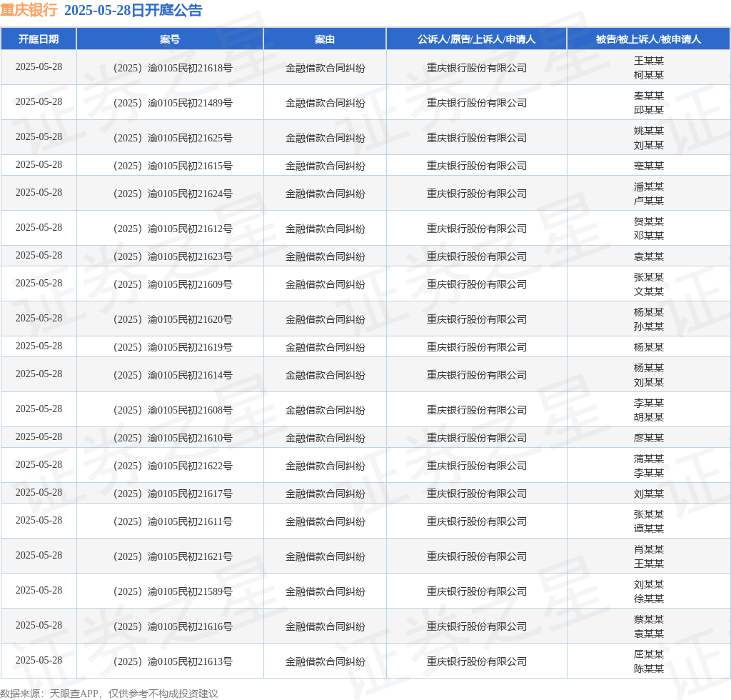Click case number 渝0105民初21610号

click(173, 439)
